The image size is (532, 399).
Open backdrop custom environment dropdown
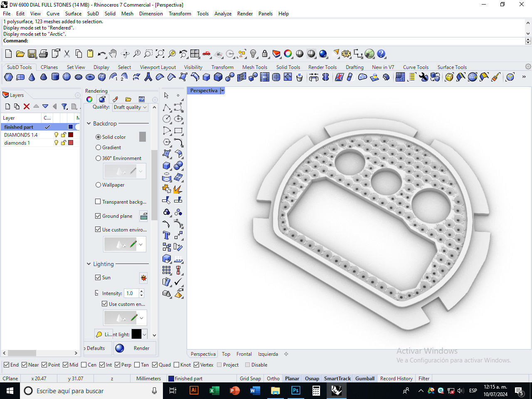[141, 244]
